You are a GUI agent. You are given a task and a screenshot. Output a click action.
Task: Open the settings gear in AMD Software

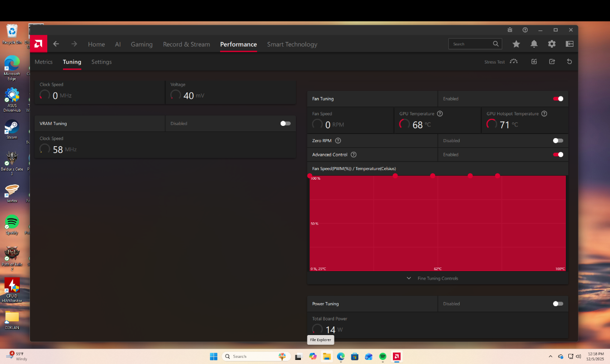552,44
